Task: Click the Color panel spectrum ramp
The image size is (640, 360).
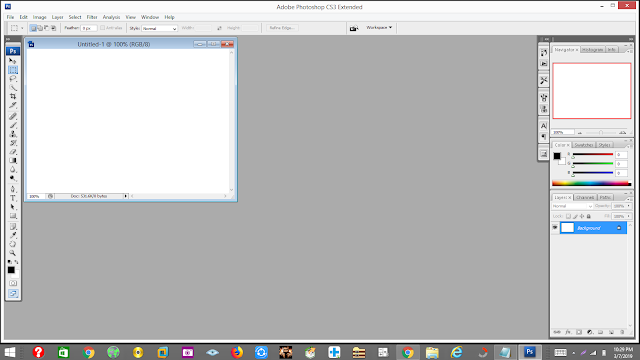Action: click(591, 184)
